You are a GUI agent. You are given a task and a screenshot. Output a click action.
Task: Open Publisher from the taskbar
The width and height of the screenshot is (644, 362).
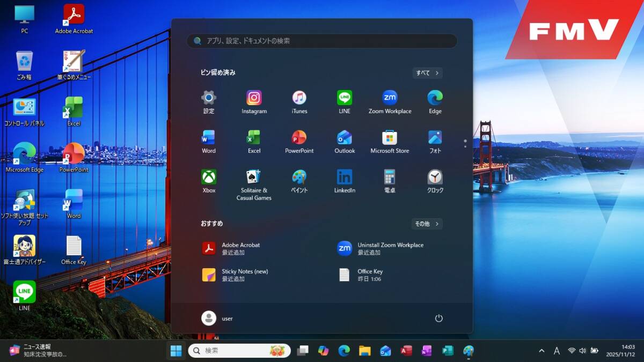[448, 351]
